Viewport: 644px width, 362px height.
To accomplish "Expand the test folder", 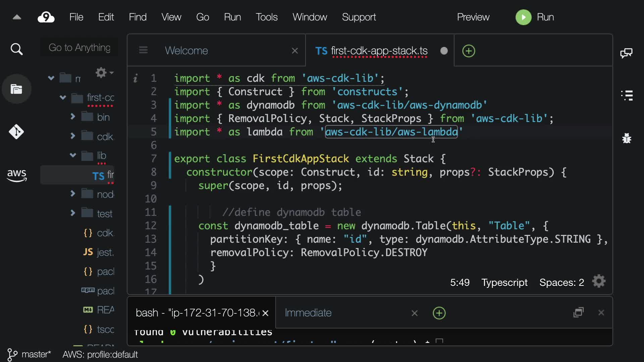I will coord(73,213).
